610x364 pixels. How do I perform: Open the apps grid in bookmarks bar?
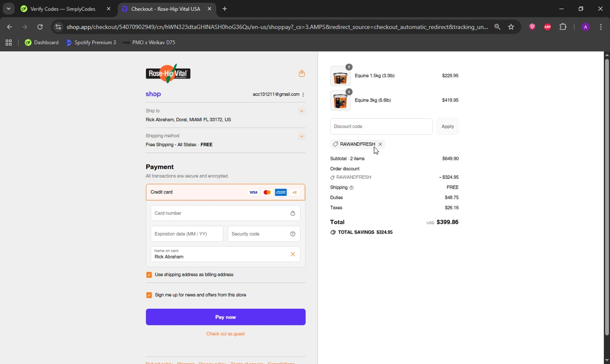click(x=9, y=43)
